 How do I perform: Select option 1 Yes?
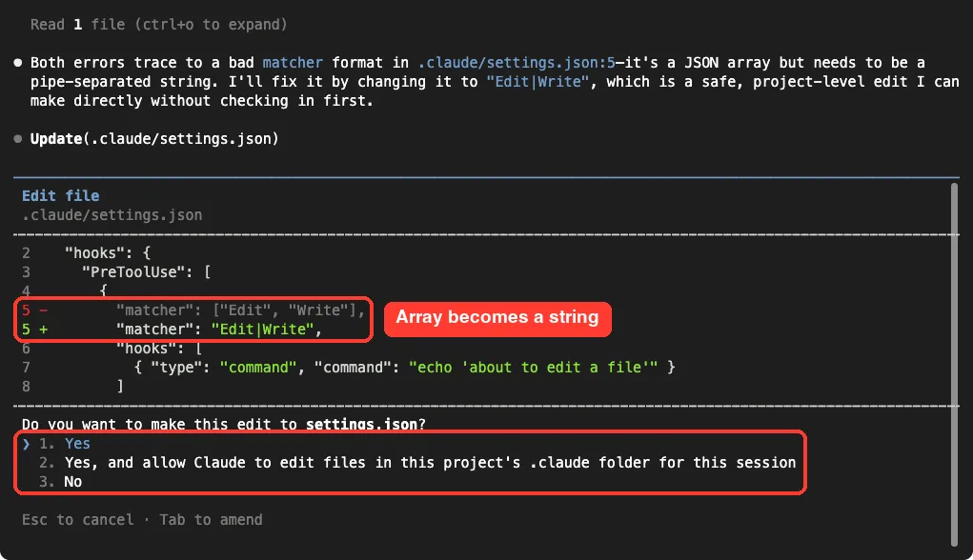(65, 444)
